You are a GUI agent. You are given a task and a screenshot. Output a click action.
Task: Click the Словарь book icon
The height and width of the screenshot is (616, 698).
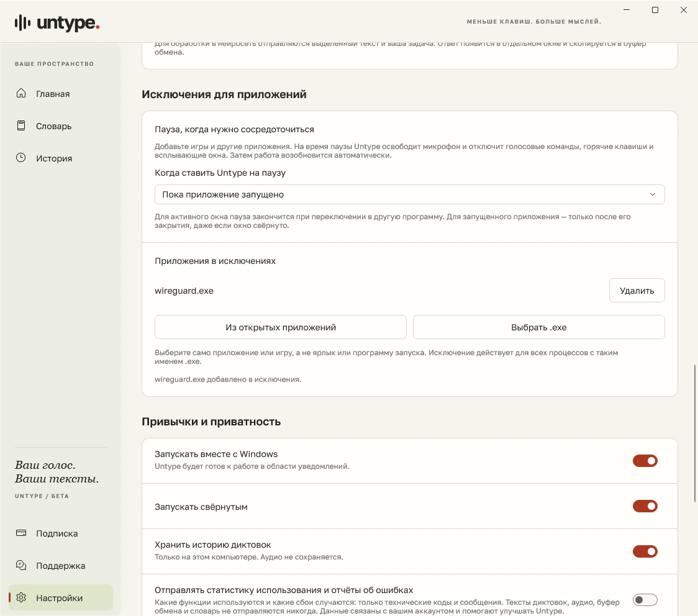[21, 125]
